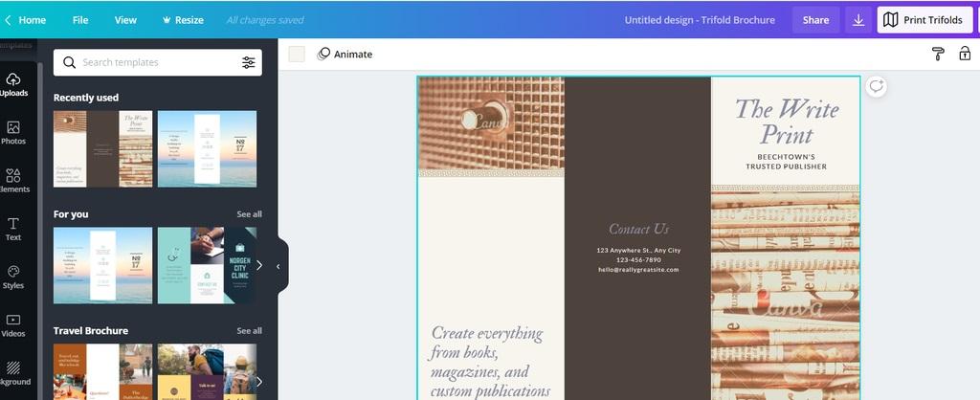The image size is (980, 400).
Task: Show next Travel Brochure templates arrow
Action: 258,381
